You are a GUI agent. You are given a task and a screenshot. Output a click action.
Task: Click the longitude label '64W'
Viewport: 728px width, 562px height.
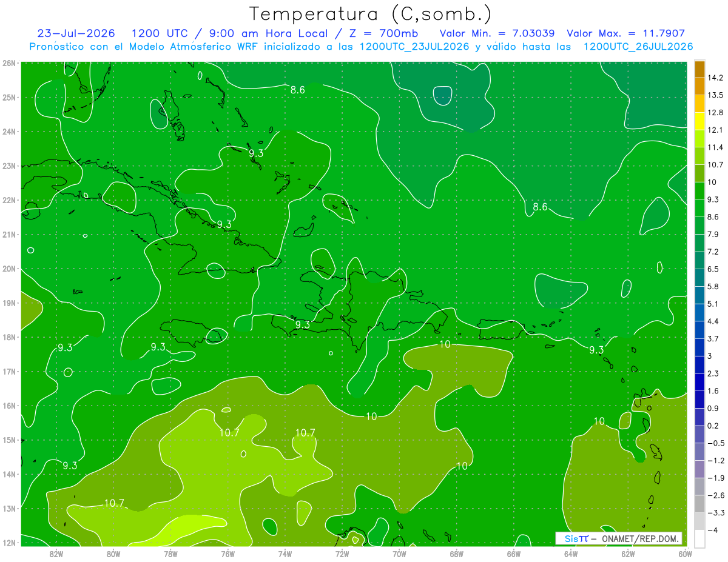571,554
